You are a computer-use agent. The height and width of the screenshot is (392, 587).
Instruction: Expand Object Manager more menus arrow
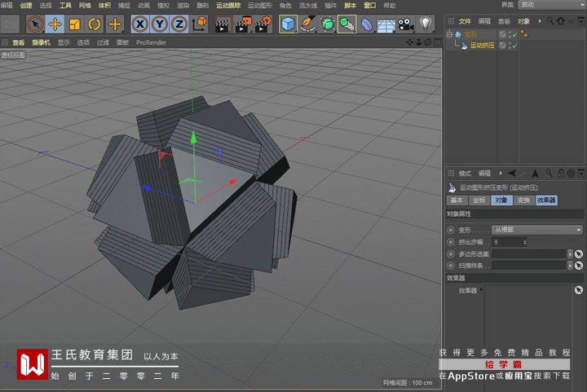[x=540, y=21]
